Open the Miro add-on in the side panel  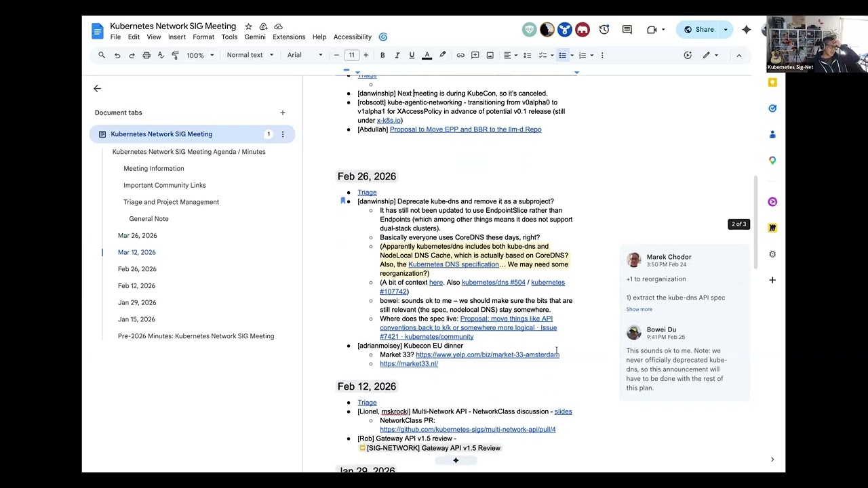click(772, 228)
